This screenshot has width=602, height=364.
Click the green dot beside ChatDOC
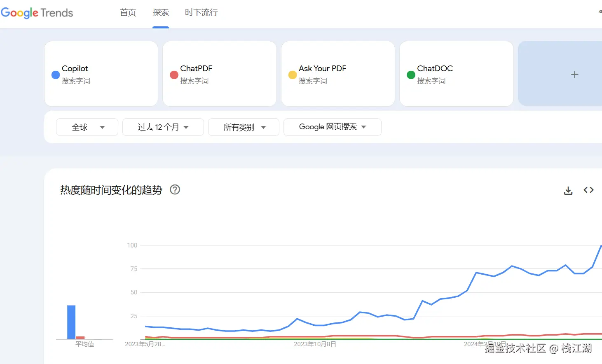[411, 75]
